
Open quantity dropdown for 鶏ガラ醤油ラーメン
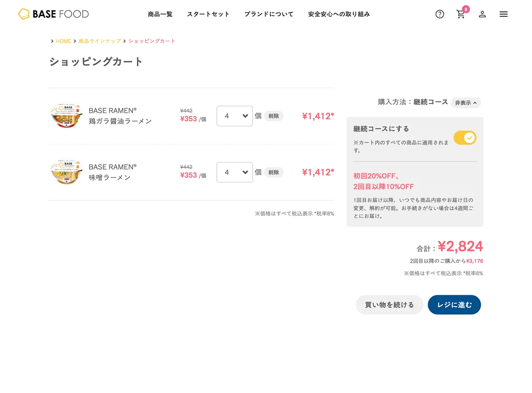(x=235, y=116)
